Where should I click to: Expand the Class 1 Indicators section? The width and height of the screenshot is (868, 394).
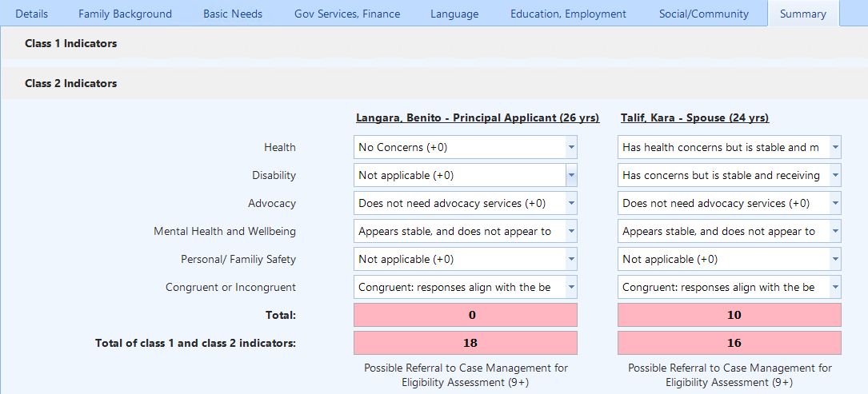[x=71, y=43]
